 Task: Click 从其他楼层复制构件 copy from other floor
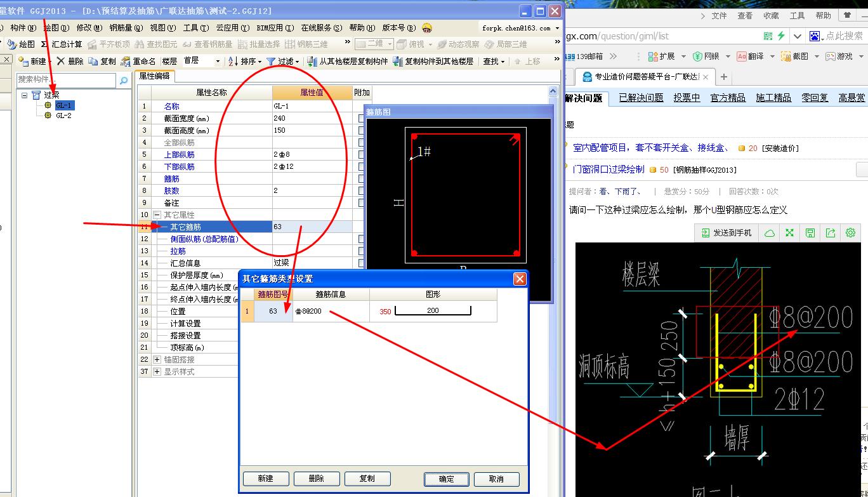pos(347,62)
